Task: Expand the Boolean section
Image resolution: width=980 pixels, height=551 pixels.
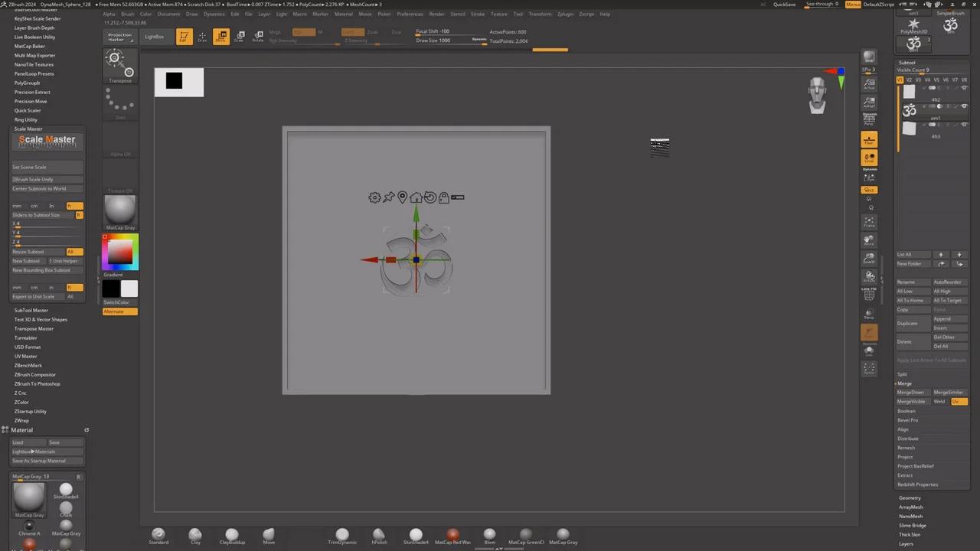Action: (906, 411)
